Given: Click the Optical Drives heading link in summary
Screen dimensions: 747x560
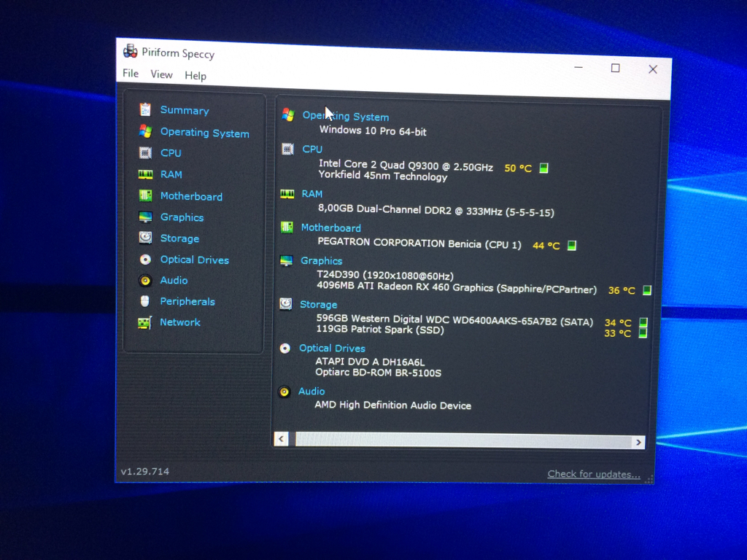Looking at the screenshot, I should [x=332, y=349].
